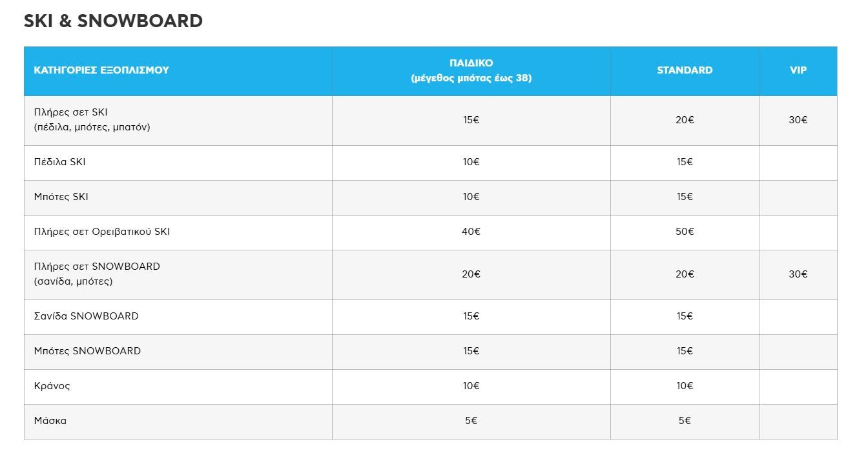Image resolution: width=868 pixels, height=455 pixels.
Task: Select the 40€ child price cell
Action: click(471, 232)
